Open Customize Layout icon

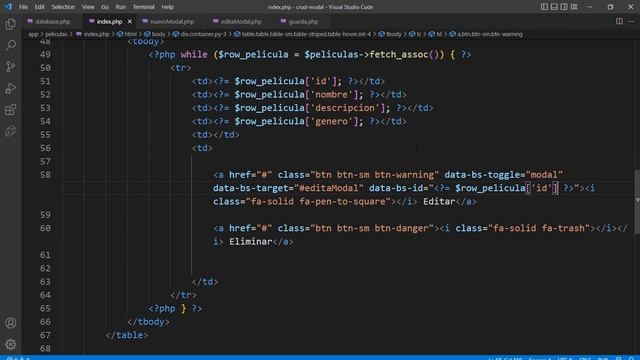[x=574, y=7]
